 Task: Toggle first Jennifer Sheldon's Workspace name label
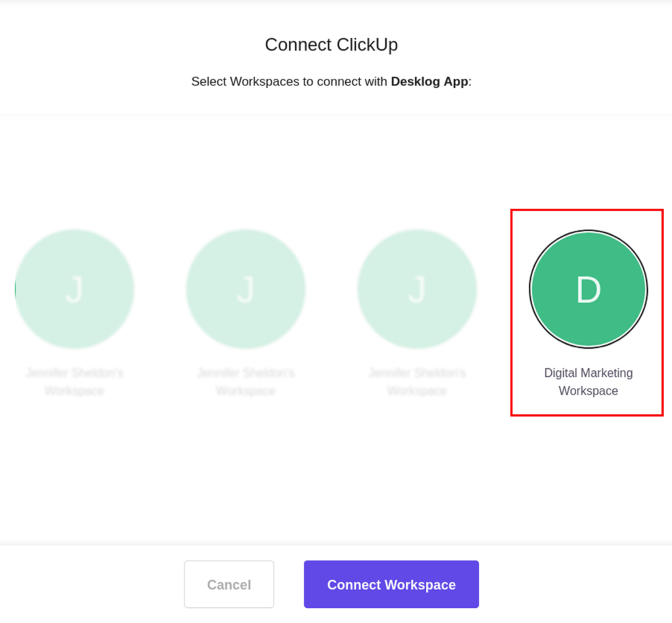[75, 381]
